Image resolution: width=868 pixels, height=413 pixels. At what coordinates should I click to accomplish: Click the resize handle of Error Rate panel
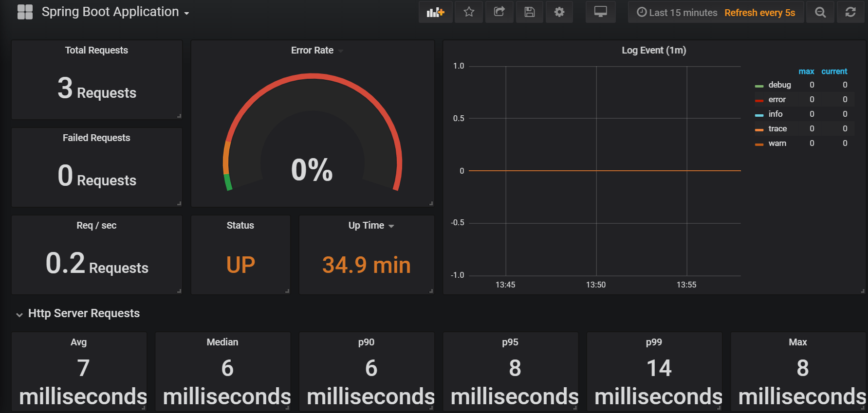[431, 203]
